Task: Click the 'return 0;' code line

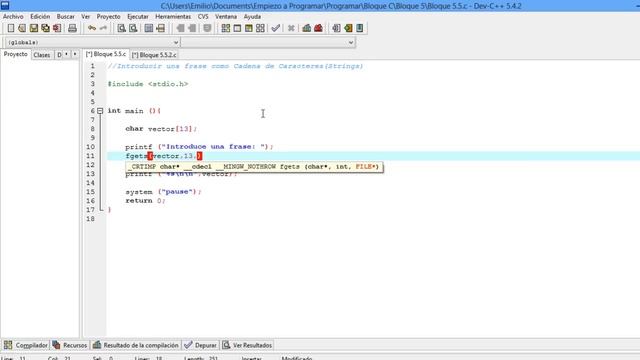Action: pos(145,201)
